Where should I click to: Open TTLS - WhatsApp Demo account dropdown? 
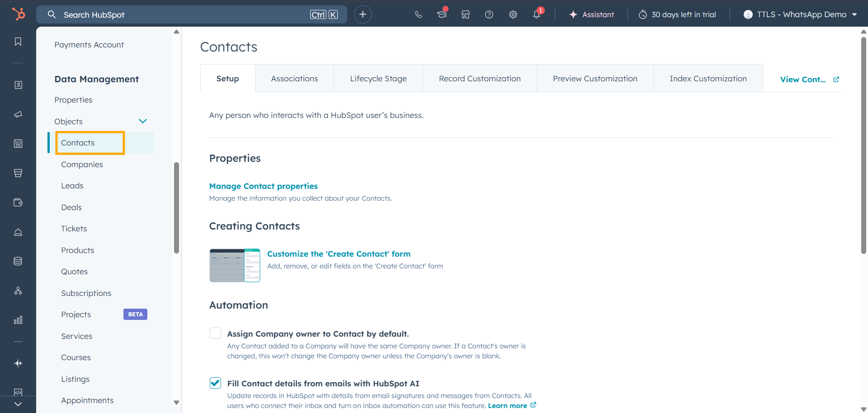coord(800,14)
